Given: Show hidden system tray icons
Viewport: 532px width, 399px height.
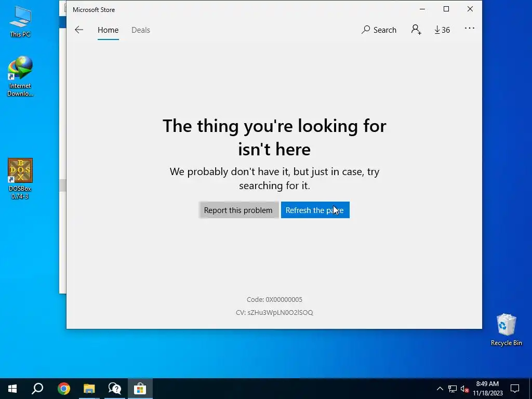Looking at the screenshot, I should click(440, 389).
